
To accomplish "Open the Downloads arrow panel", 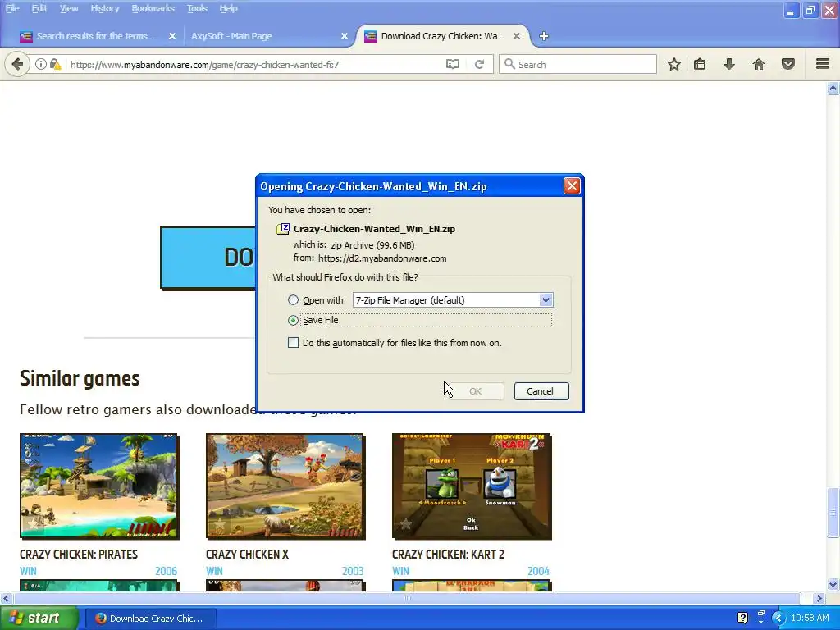I will tap(729, 64).
